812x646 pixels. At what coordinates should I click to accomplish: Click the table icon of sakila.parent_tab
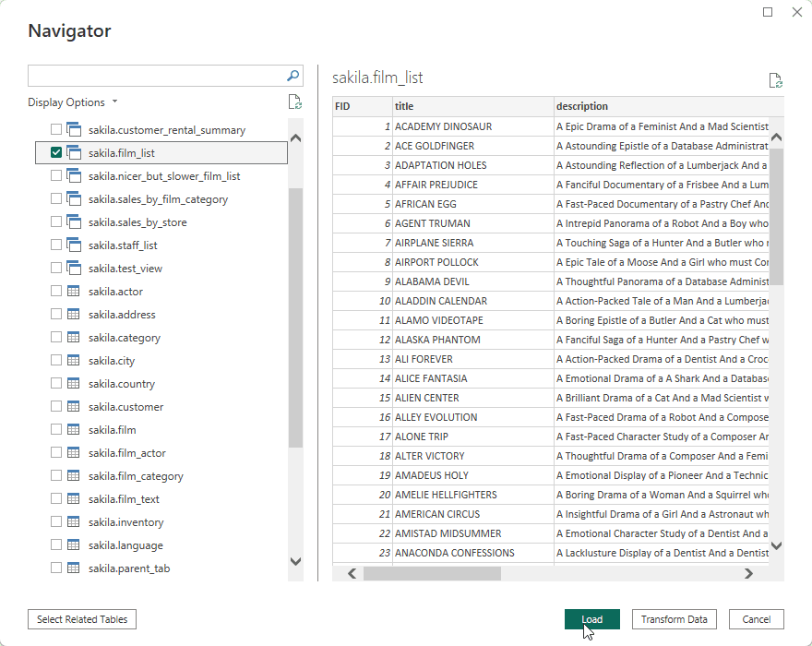click(74, 568)
